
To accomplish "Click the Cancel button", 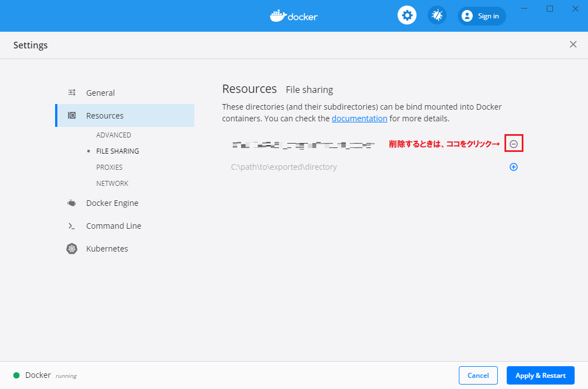I will tap(478, 375).
